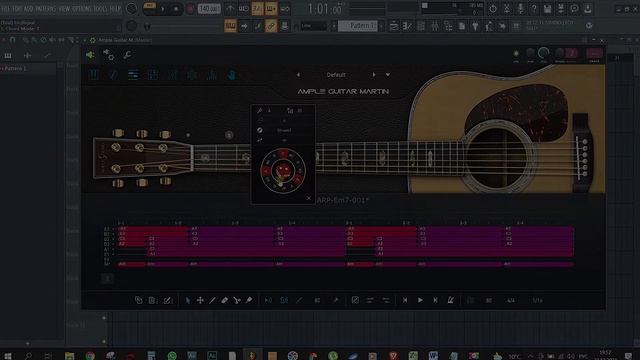Expand the Default preset dropdown
This screenshot has height=360, width=640.
click(x=388, y=75)
